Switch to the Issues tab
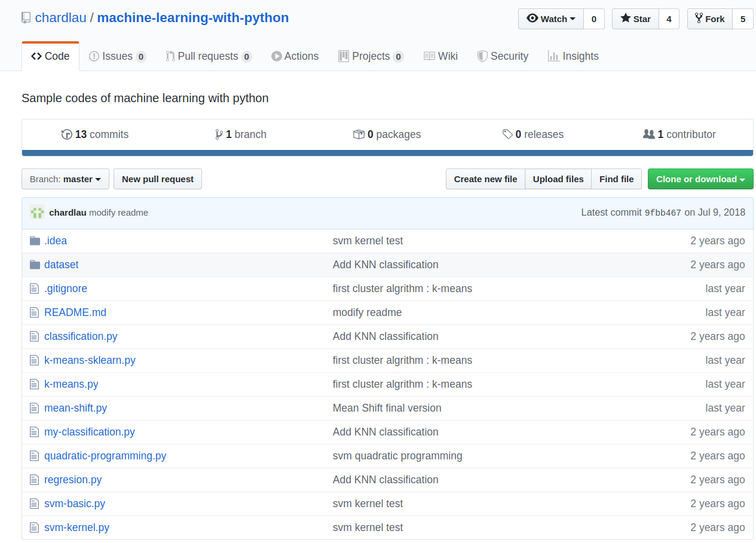The image size is (756, 543). point(117,56)
